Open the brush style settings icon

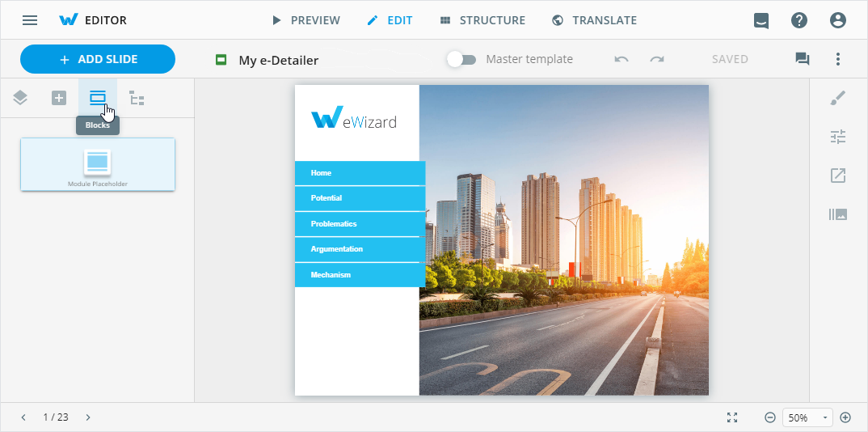(x=838, y=98)
